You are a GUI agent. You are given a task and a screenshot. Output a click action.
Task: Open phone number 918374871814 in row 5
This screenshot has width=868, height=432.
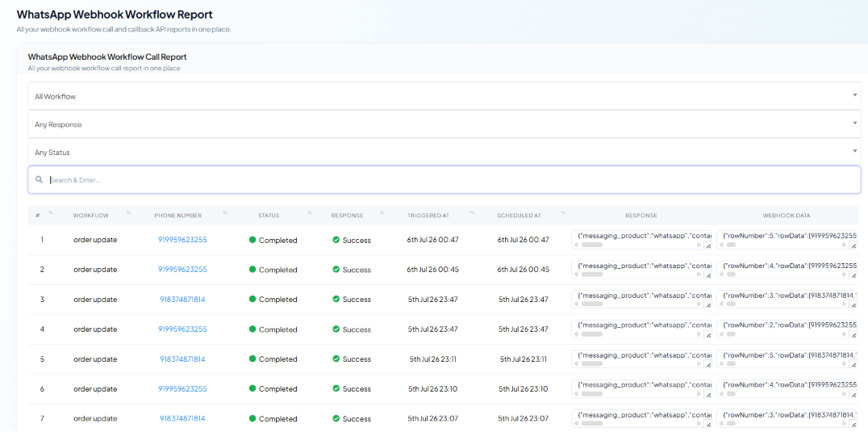(x=182, y=359)
